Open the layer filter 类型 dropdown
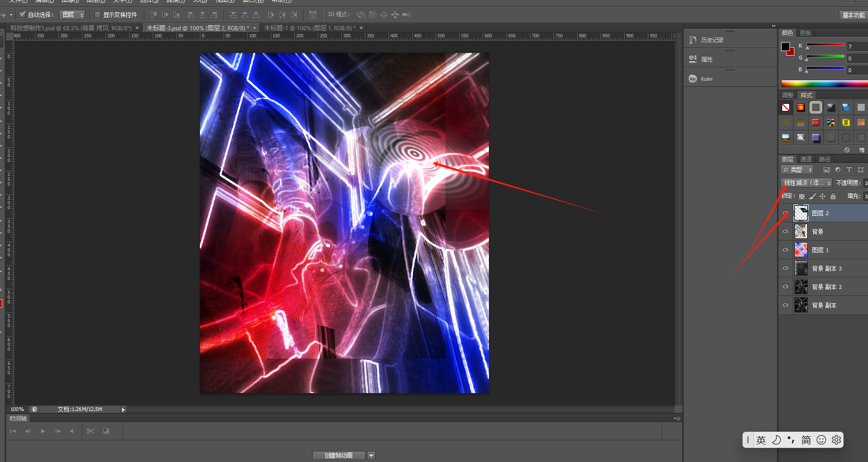 797,169
